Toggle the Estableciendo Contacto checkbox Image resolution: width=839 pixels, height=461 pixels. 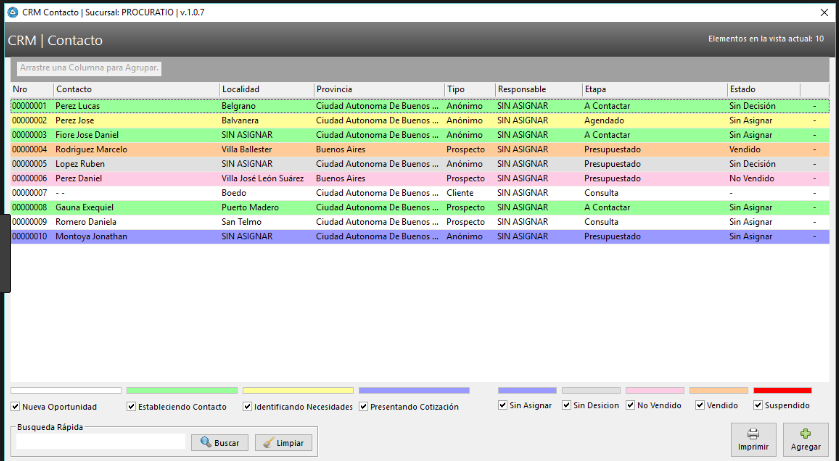pyautogui.click(x=132, y=407)
